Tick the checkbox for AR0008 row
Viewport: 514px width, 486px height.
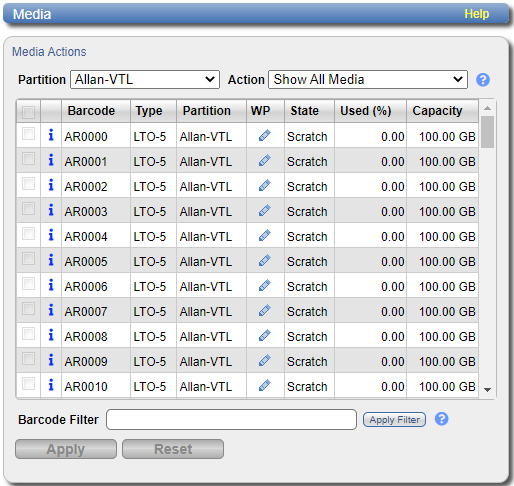click(28, 334)
